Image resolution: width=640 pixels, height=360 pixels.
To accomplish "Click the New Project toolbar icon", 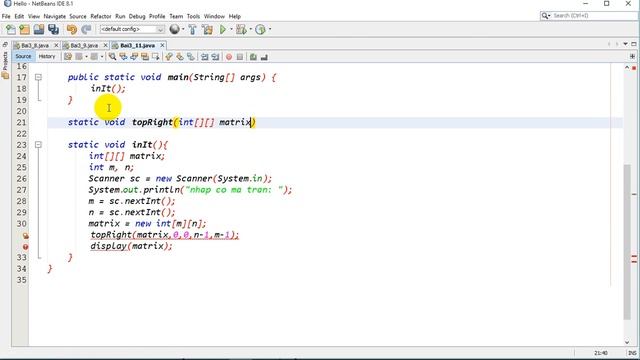I will 24,29.
